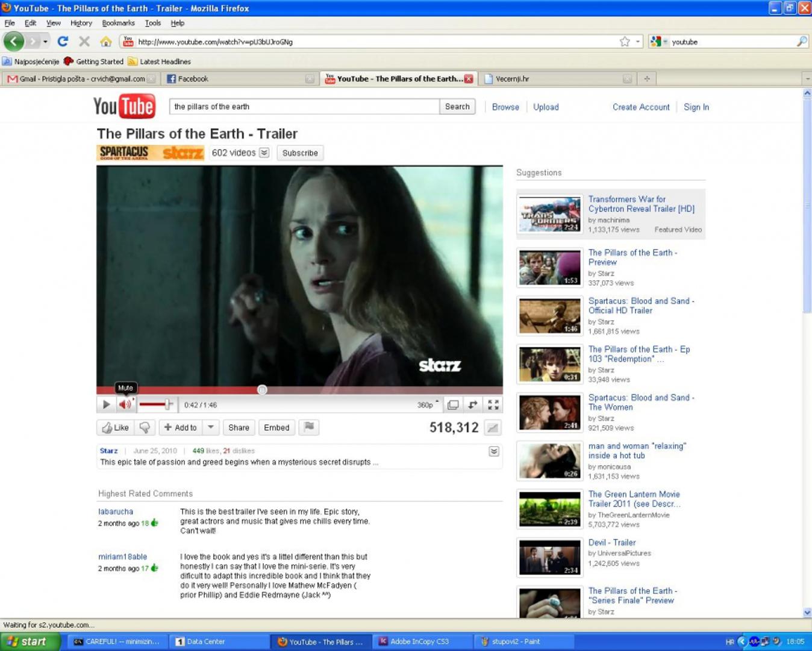The width and height of the screenshot is (812, 651).
Task: Open the Create Account link
Action: coord(641,107)
